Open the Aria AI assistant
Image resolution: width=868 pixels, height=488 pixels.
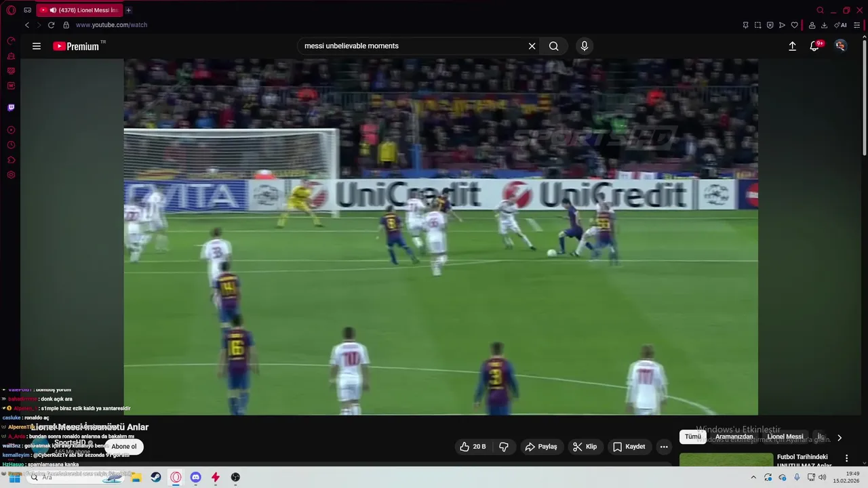tap(840, 25)
